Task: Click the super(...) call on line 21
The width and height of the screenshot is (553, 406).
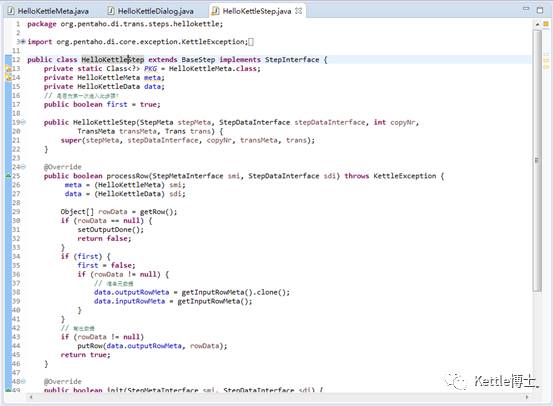Action: (188, 140)
